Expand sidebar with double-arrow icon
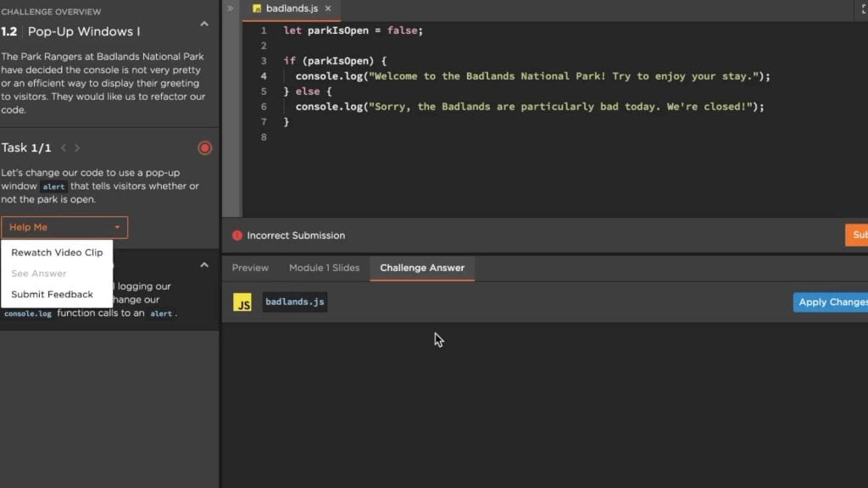Image resolution: width=868 pixels, height=488 pixels. click(x=231, y=8)
